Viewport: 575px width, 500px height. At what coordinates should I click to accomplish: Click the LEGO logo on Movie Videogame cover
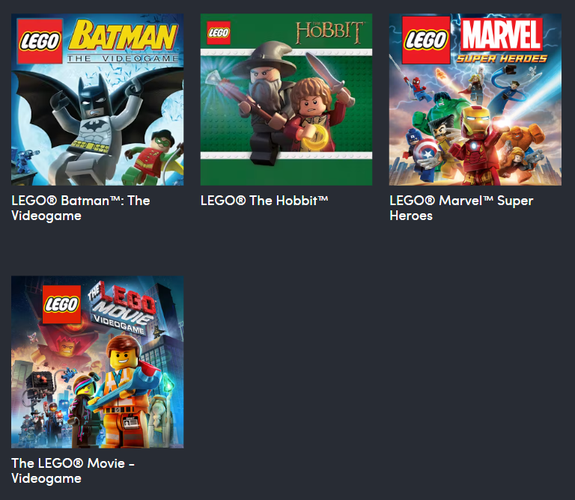coord(62,304)
